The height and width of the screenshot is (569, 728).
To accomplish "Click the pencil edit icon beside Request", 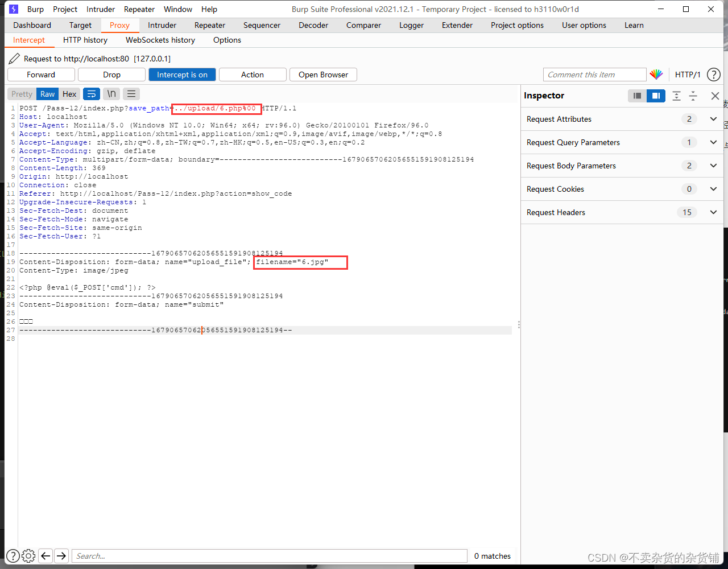I will (x=14, y=59).
